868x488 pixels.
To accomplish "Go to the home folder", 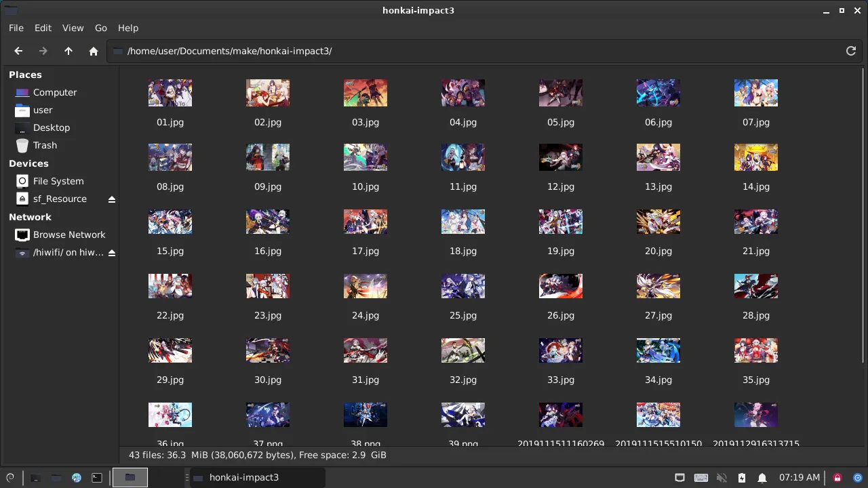I will (94, 51).
